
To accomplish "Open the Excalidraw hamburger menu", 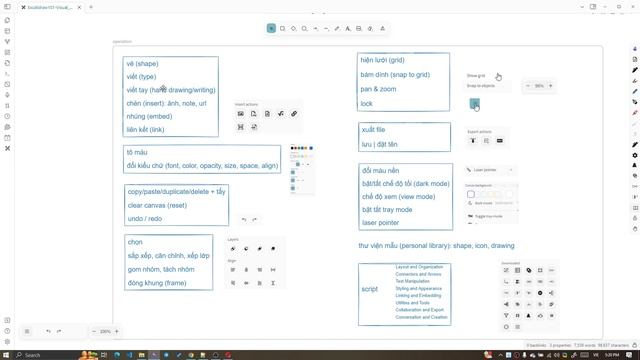I will click(x=27, y=331).
